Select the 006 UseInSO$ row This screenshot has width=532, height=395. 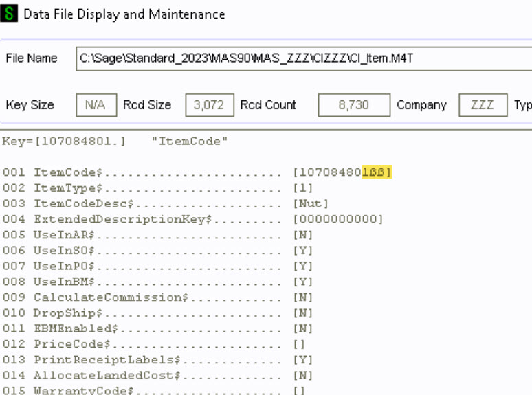[157, 250]
